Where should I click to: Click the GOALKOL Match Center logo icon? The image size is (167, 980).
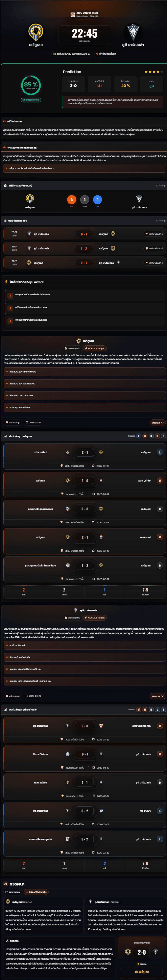(72, 15)
